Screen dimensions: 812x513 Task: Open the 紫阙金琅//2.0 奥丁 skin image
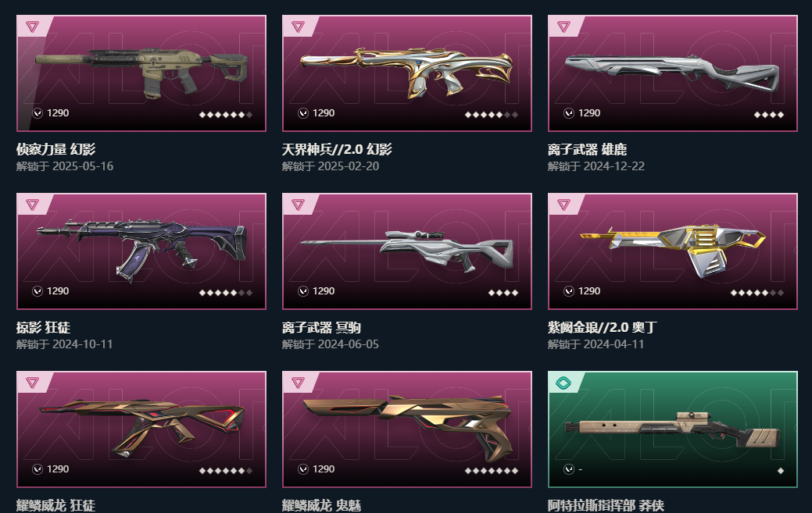(x=673, y=251)
